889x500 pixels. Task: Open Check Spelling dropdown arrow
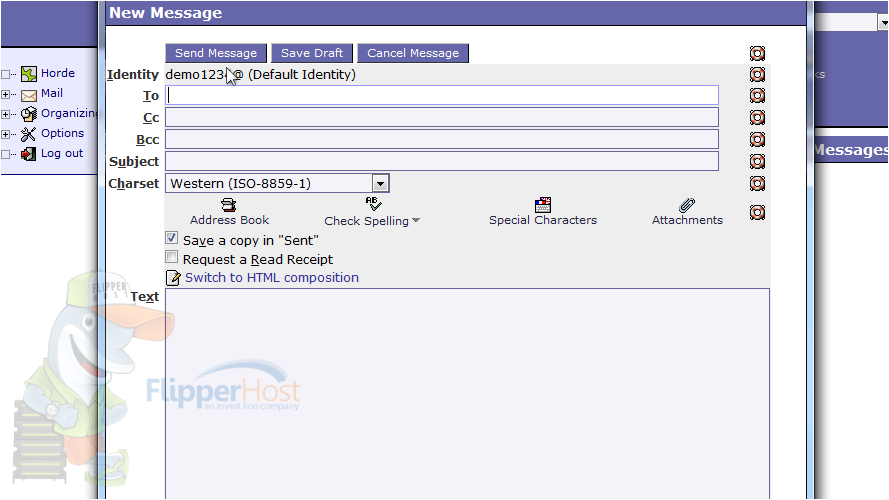(x=416, y=221)
